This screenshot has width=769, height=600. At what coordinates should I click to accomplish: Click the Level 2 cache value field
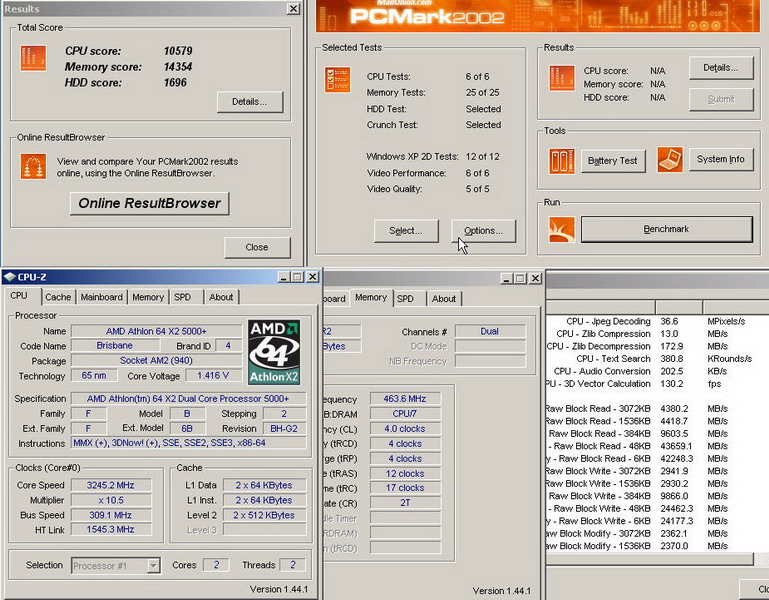pos(264,515)
